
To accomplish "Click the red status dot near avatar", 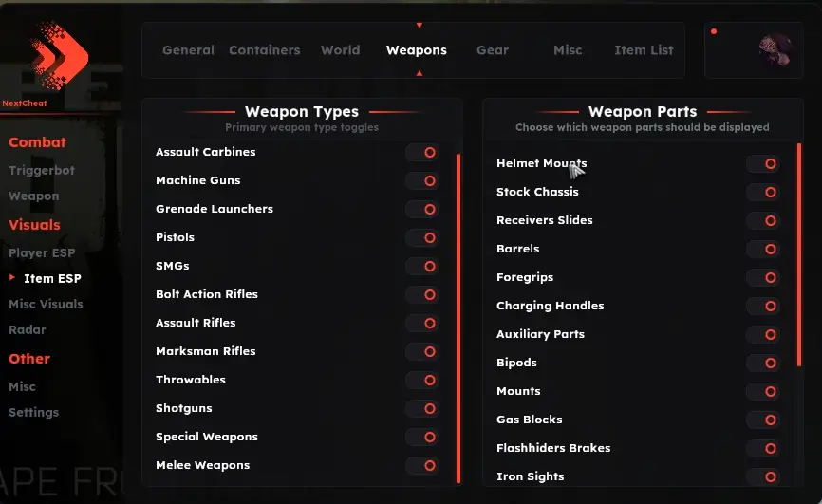I will click(x=714, y=31).
